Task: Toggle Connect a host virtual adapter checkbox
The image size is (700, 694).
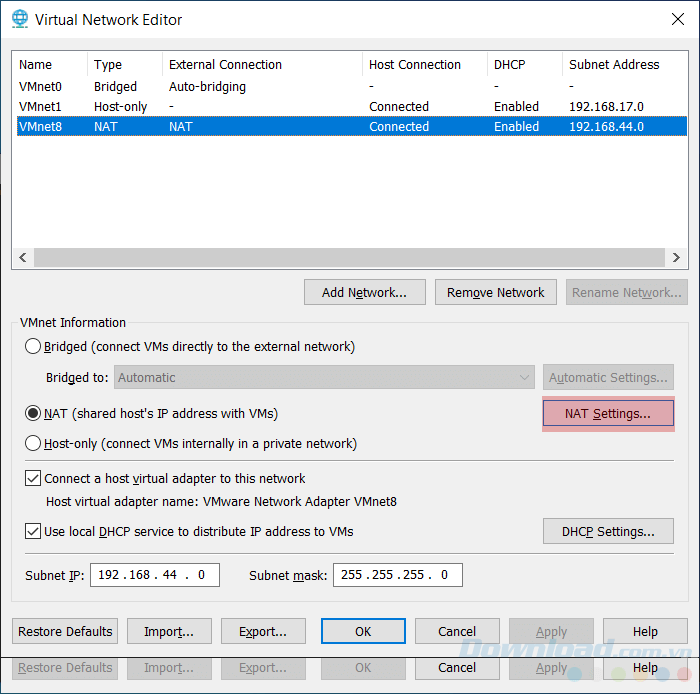Action: coord(33,478)
